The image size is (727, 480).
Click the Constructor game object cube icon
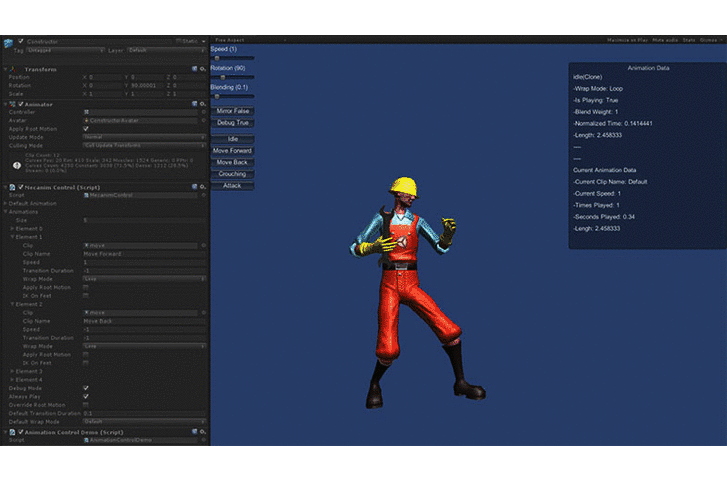8,43
